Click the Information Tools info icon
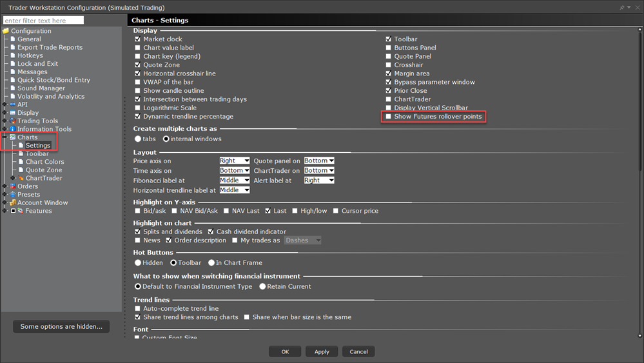This screenshot has width=644, height=363. click(x=13, y=129)
